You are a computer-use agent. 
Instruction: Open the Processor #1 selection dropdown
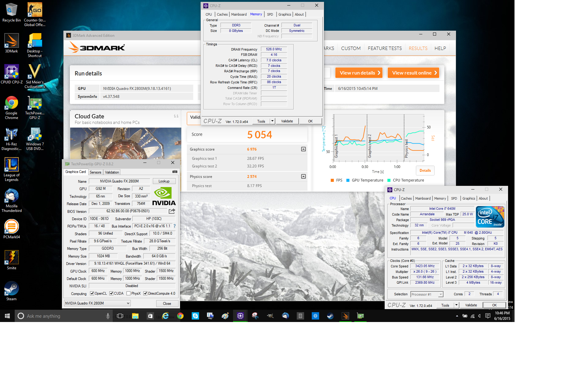click(427, 294)
